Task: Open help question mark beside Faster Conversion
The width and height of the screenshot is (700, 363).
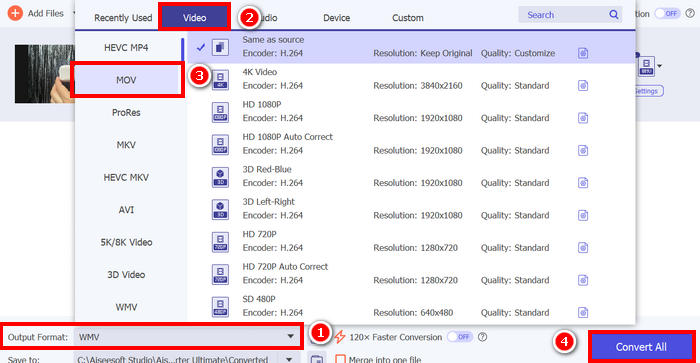Action: (482, 337)
